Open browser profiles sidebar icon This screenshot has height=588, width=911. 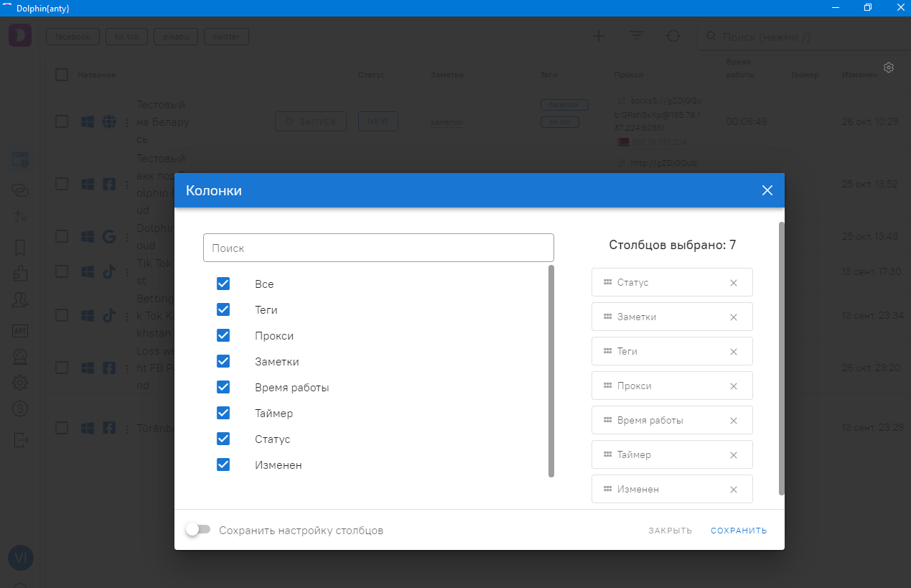click(20, 160)
